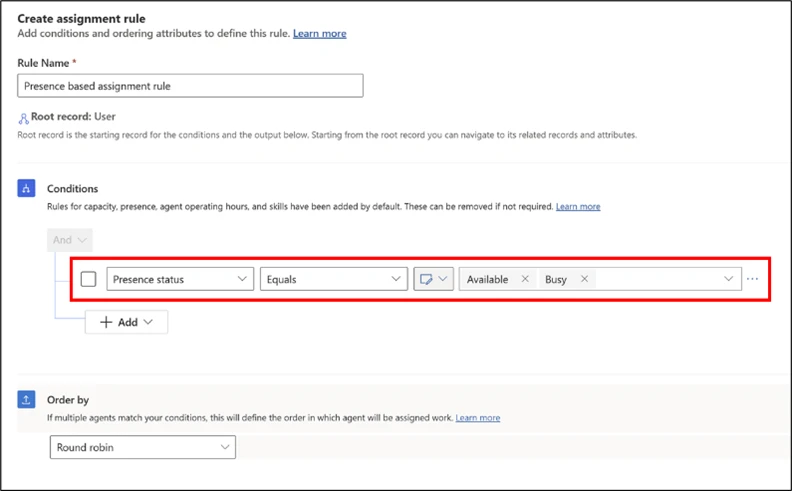Screen dimensions: 792x491
Task: Follow the Learn more link under Order by
Action: [x=478, y=417]
